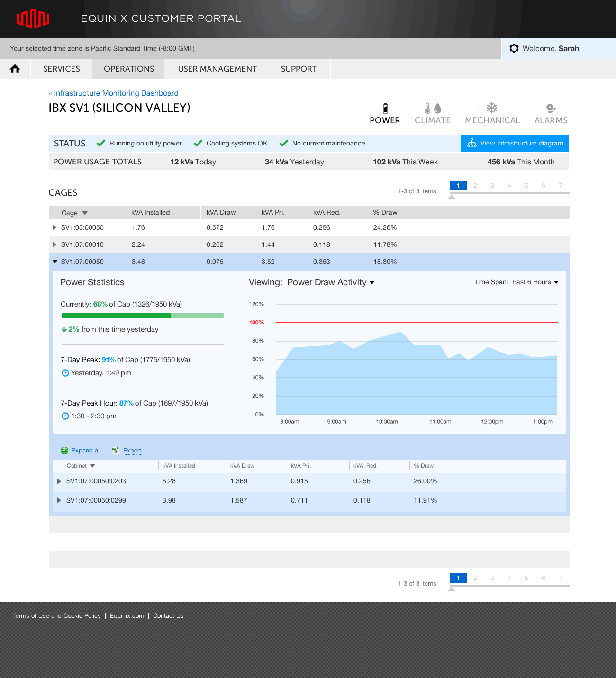Click the 12 kVa Today total

[193, 162]
